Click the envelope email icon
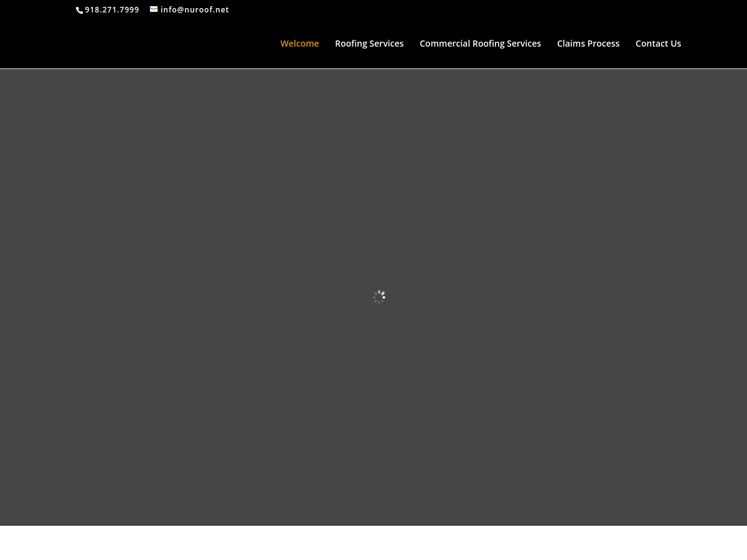 click(154, 9)
